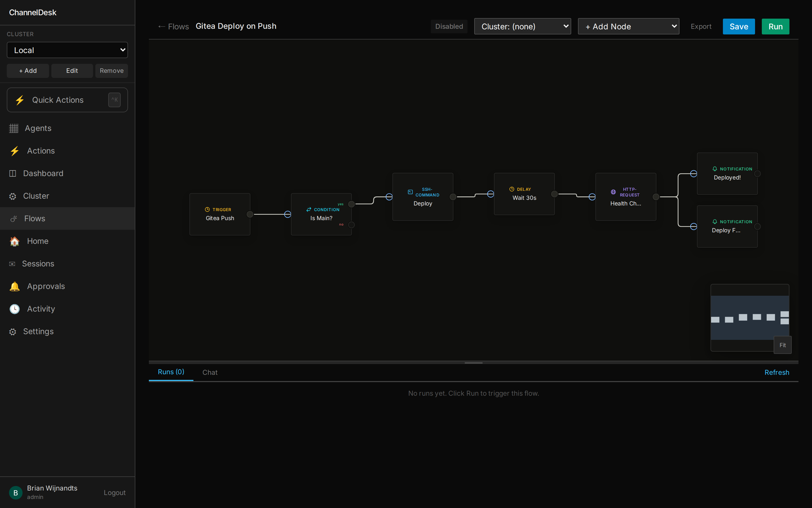
Task: Switch to the Runs (0) tab
Action: (x=171, y=372)
